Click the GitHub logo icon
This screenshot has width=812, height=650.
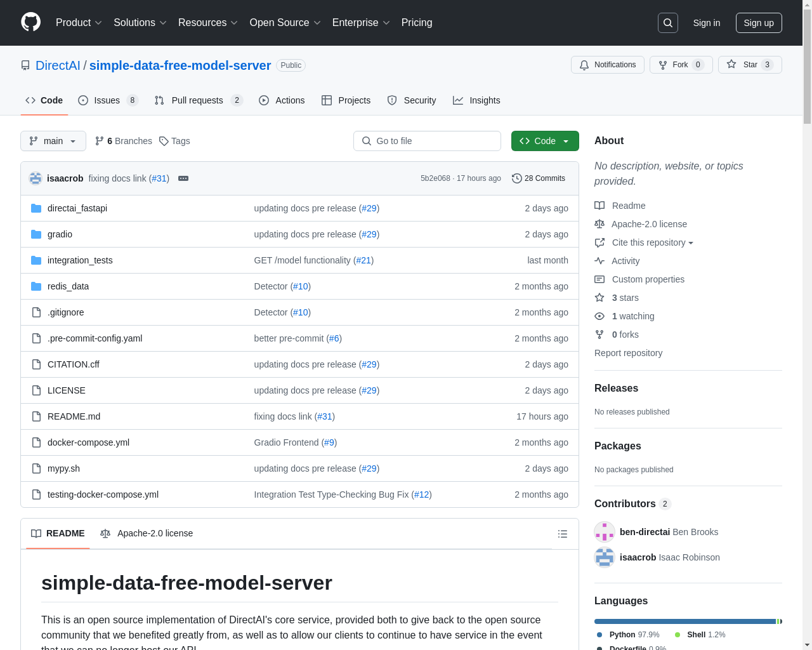[31, 22]
